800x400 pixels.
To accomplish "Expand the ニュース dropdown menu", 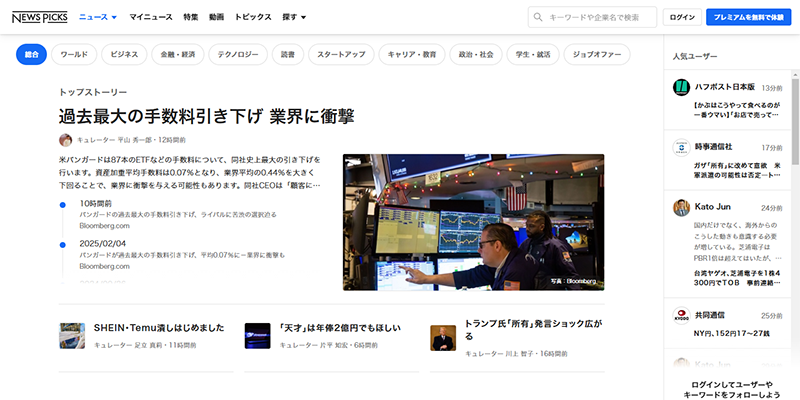I will (97, 17).
